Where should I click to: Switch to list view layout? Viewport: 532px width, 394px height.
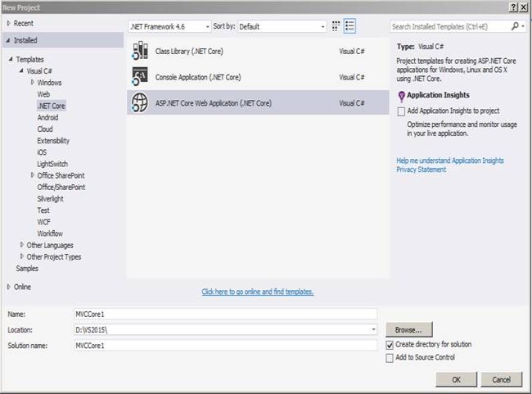point(349,26)
